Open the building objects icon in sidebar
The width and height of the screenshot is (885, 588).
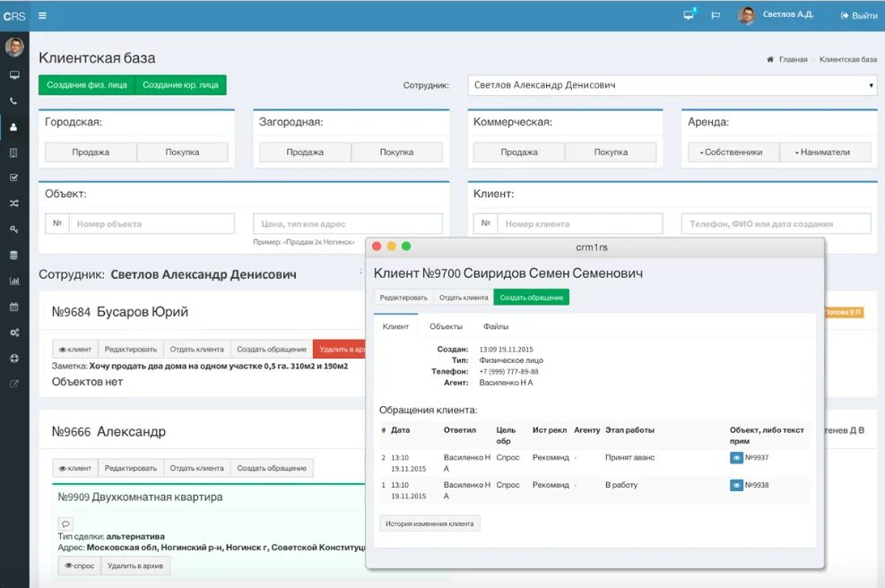(14, 153)
